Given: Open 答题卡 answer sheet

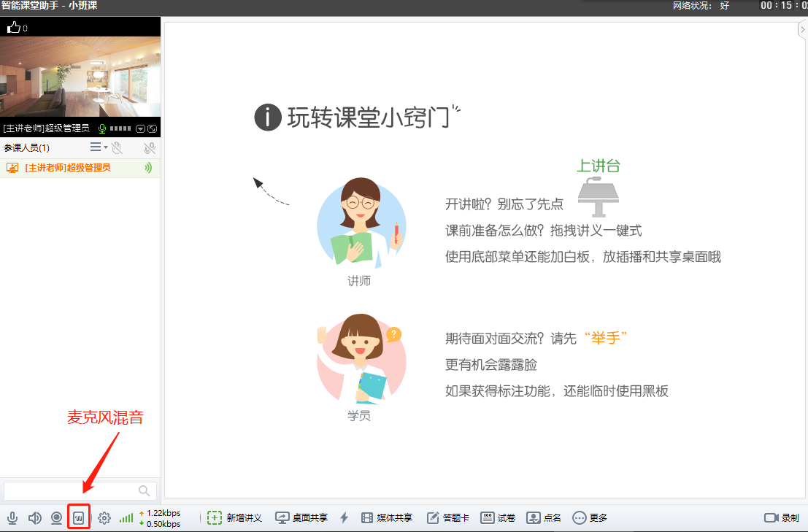Looking at the screenshot, I should pos(448,518).
